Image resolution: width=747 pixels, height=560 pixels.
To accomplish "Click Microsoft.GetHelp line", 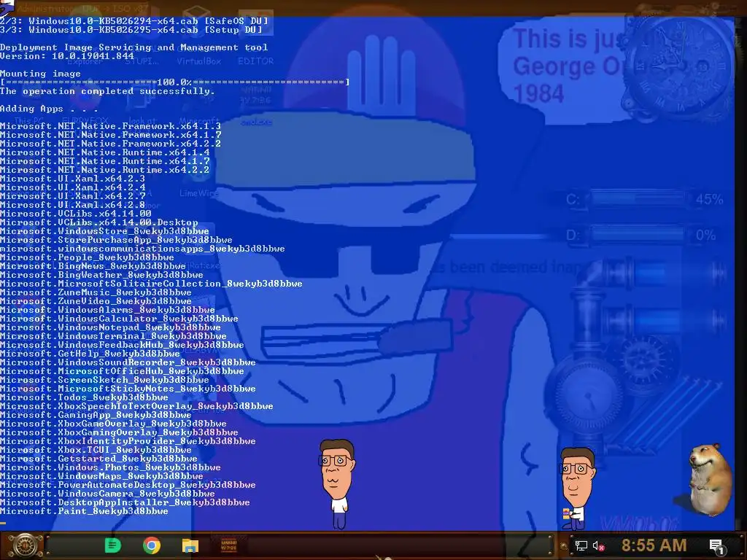I will (x=90, y=354).
